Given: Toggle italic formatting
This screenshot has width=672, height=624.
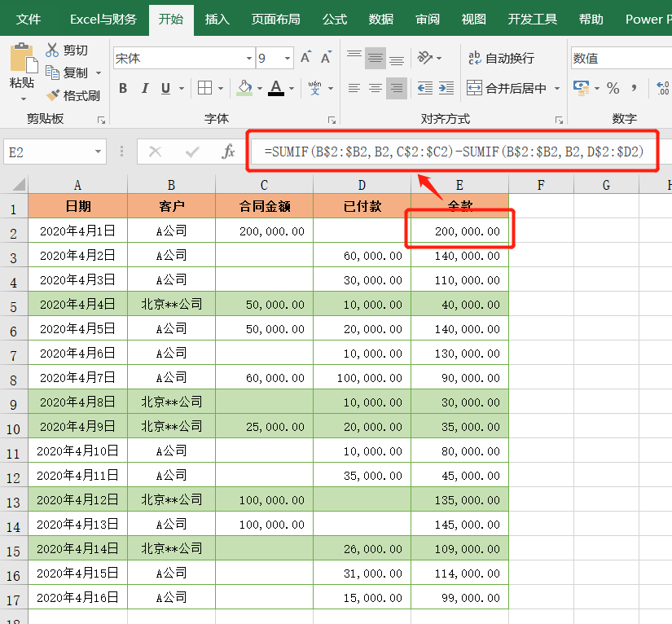Looking at the screenshot, I should [x=145, y=89].
